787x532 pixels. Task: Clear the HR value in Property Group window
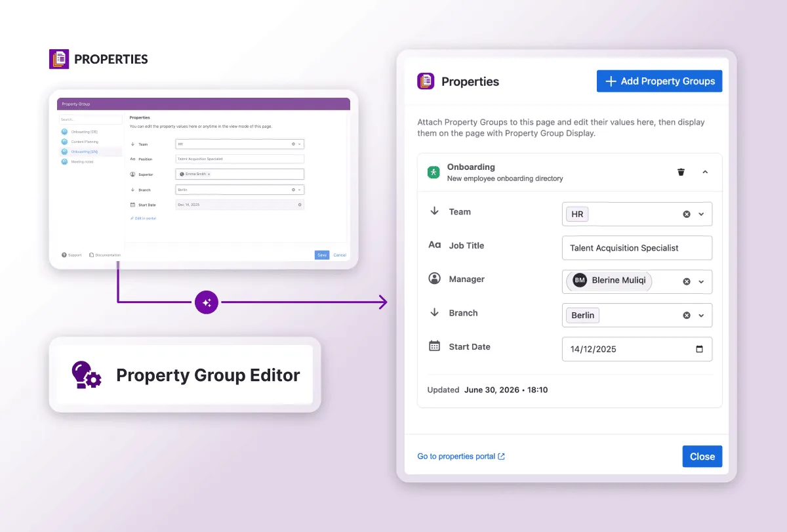click(294, 144)
